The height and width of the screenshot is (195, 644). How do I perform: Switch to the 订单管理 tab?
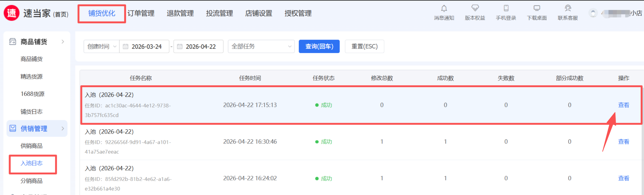click(x=141, y=14)
